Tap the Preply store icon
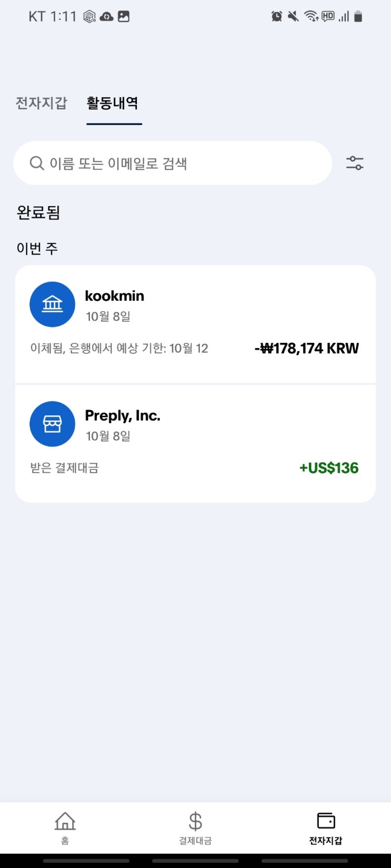Screen dimensions: 391x868 coord(52,424)
